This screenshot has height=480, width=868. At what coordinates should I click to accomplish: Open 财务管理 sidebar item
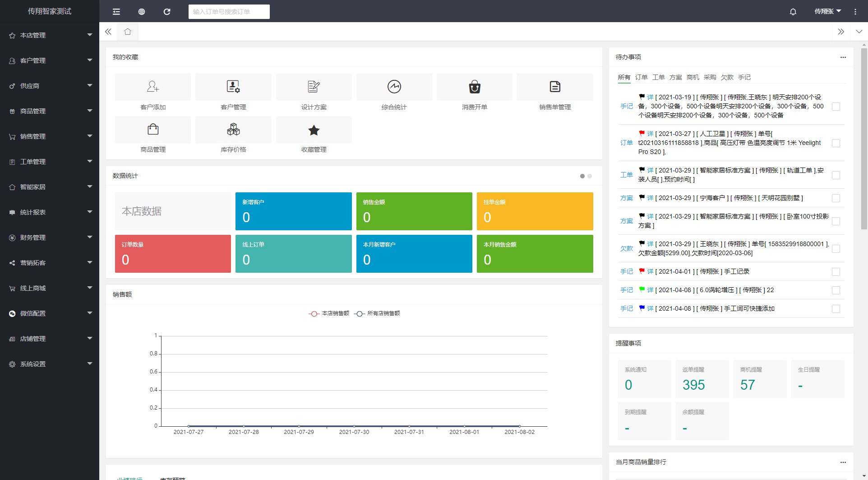click(x=50, y=238)
